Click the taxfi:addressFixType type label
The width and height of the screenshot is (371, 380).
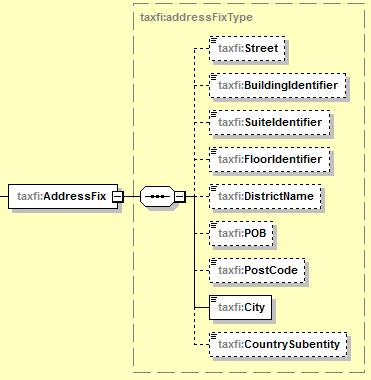[196, 17]
